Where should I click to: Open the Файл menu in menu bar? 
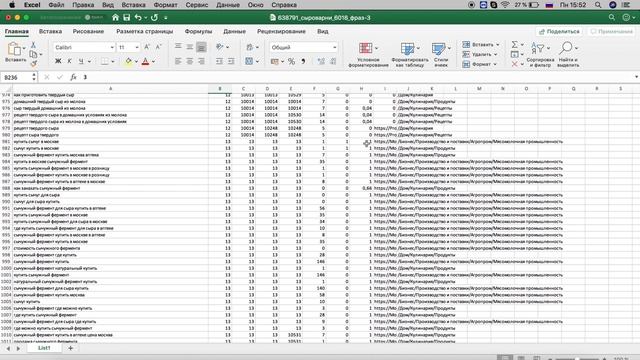[x=56, y=5]
